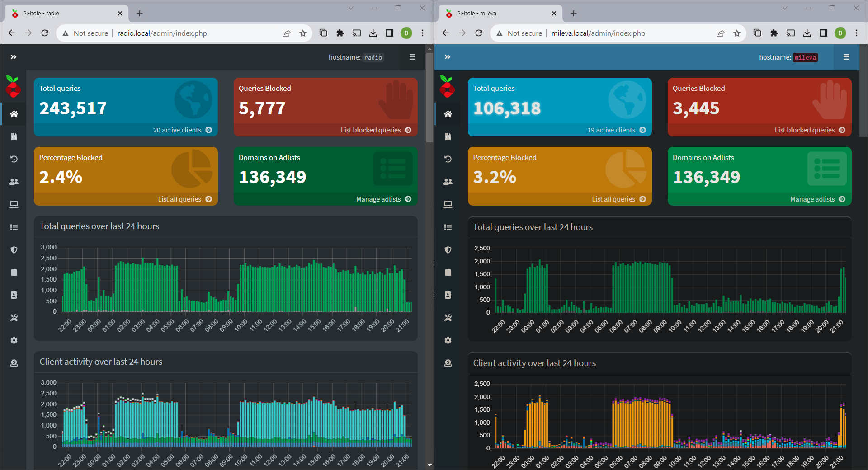Go back in the radio browser window
Image resolution: width=868 pixels, height=470 pixels.
pos(12,33)
